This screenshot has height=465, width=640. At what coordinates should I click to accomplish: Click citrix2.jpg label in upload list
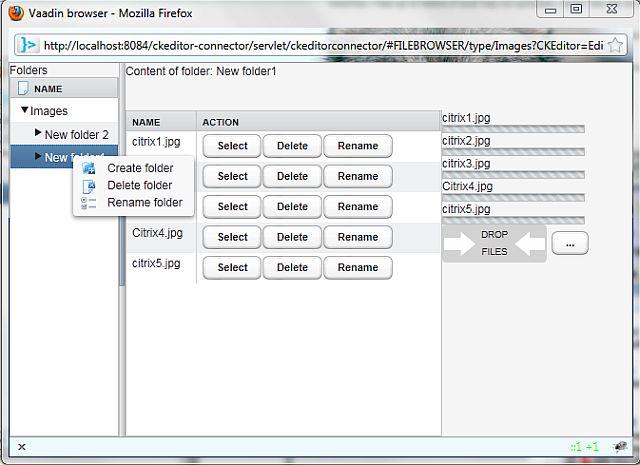click(x=466, y=141)
